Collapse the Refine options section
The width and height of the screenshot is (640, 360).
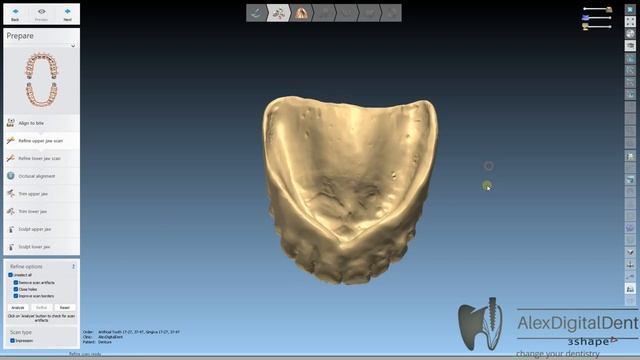[x=73, y=267]
